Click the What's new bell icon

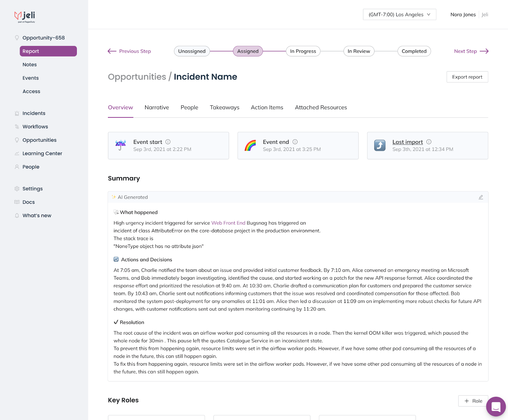pyautogui.click(x=17, y=216)
